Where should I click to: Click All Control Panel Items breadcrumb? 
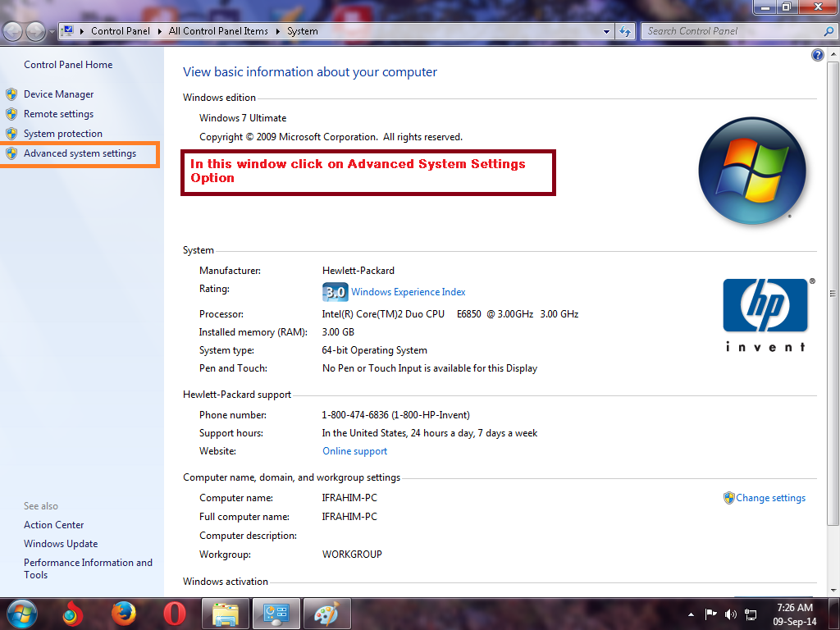pyautogui.click(x=218, y=31)
